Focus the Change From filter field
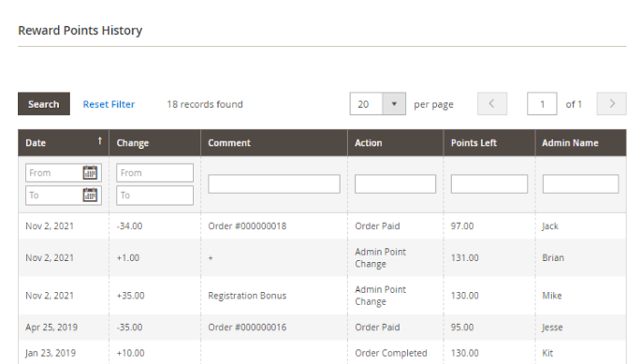This screenshot has height=364, width=641. [x=155, y=172]
